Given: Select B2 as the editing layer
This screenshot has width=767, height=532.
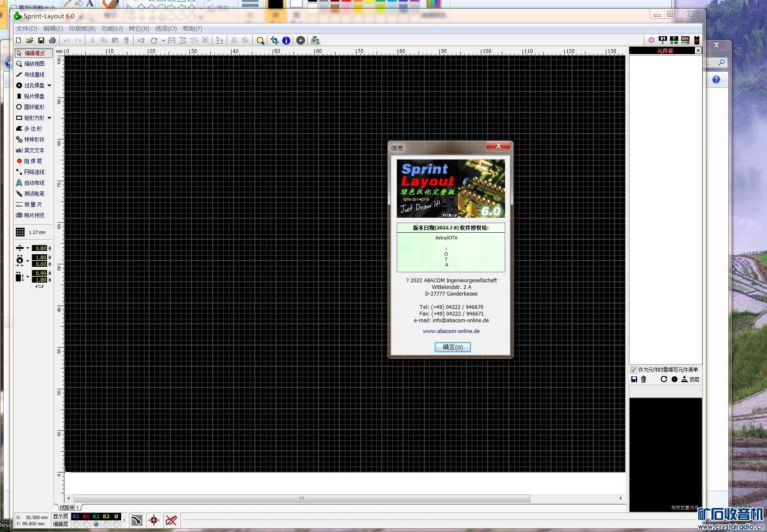Looking at the screenshot, I should [x=106, y=524].
